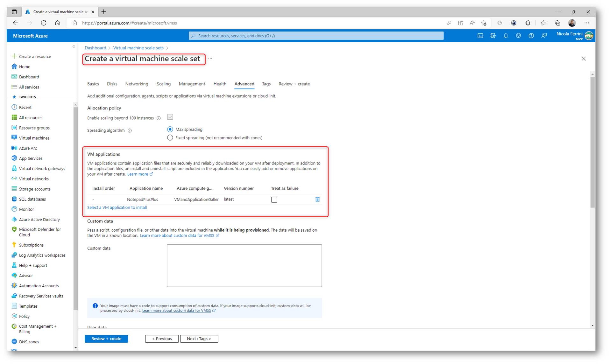Open Azure Arc in the sidebar
The width and height of the screenshot is (609, 364).
point(28,148)
